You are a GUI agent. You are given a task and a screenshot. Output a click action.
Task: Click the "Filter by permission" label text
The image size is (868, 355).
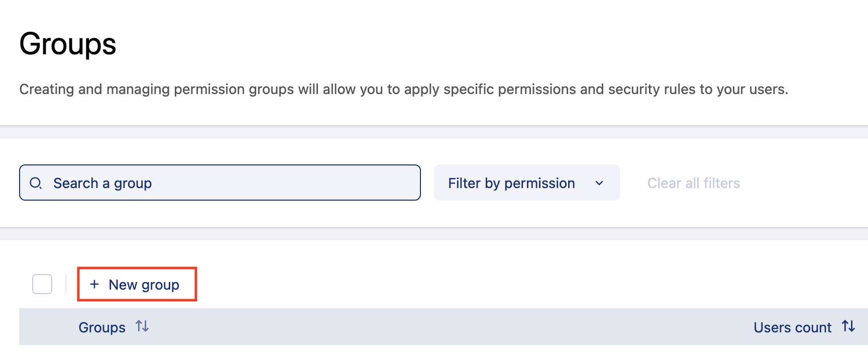[x=511, y=183]
